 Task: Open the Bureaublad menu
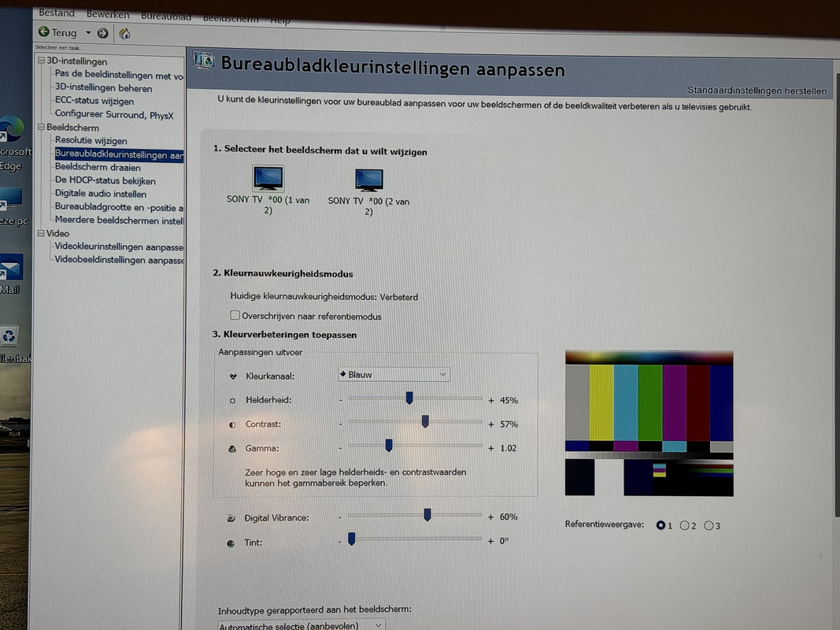click(166, 16)
